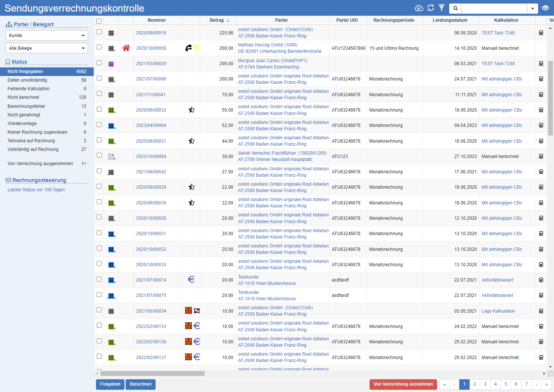
Task: Check the select-all checkbox in table header
Action: click(99, 21)
